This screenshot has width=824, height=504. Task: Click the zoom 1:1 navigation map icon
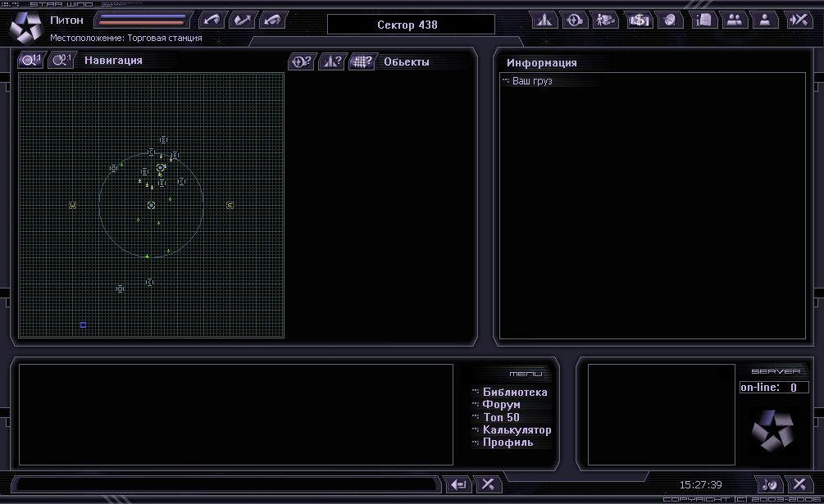(32, 60)
